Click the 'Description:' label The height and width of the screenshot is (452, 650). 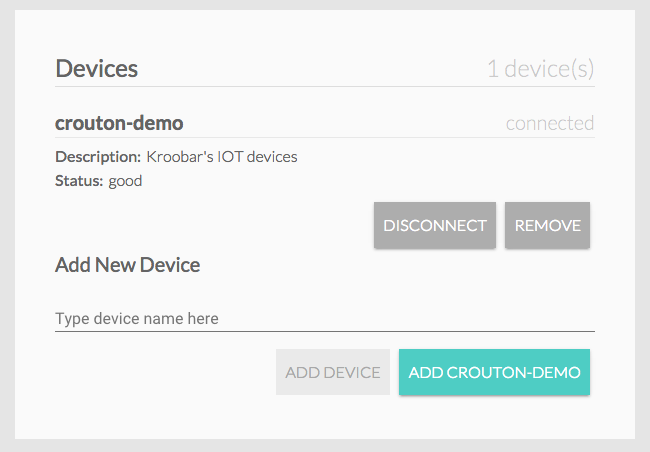(98, 157)
